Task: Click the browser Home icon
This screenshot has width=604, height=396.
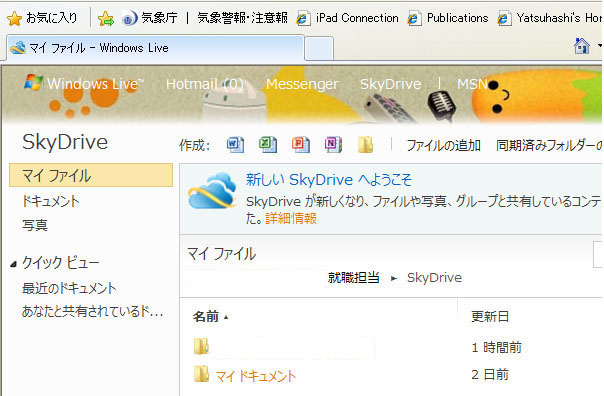Action: pyautogui.click(x=582, y=46)
